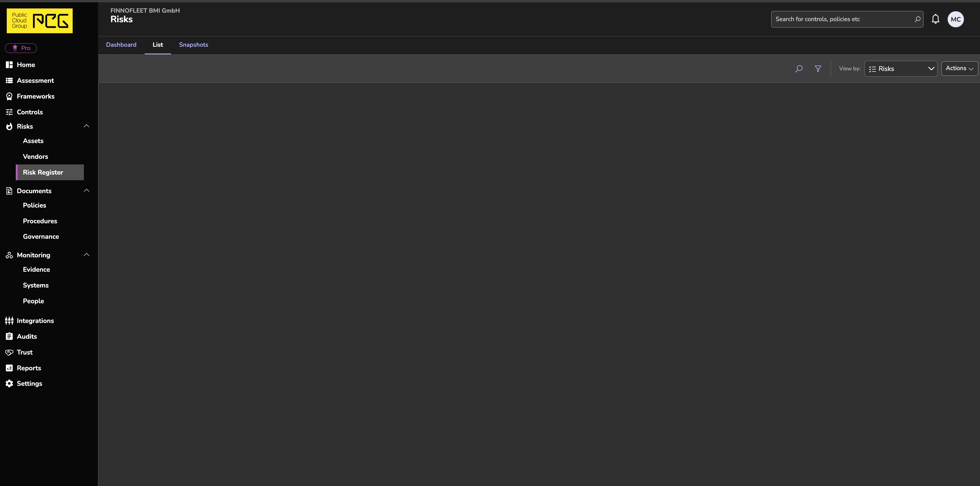Screen dimensions: 980x486
Task: Click the Integrations icon in the sidebar
Action: point(9,321)
